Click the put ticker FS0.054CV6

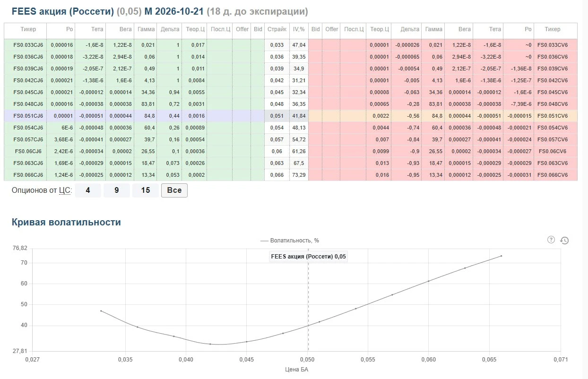coord(553,128)
